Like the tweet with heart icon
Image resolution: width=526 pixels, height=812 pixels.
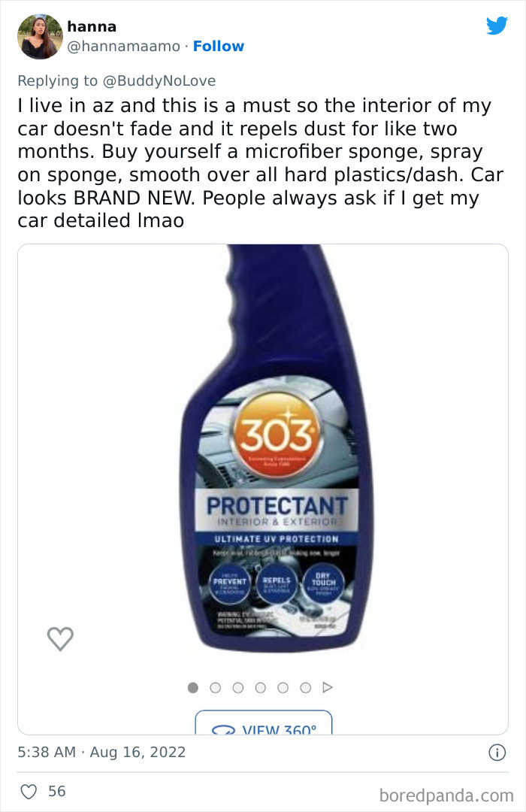pos(29,791)
